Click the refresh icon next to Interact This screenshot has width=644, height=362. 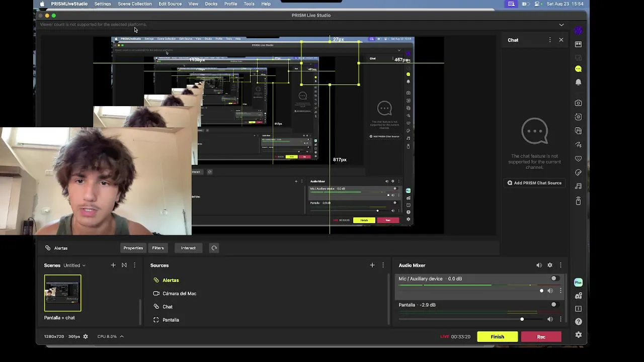(x=214, y=248)
